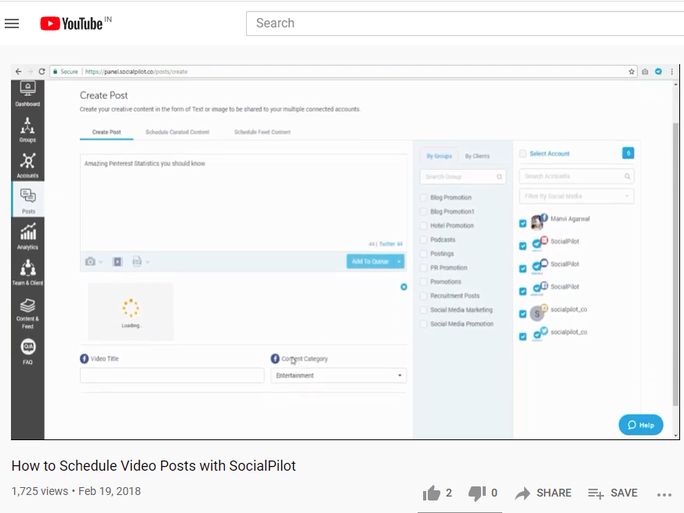The height and width of the screenshot is (513, 684).
Task: Switch to the Schedule Curated Content tab
Action: pyautogui.click(x=177, y=132)
